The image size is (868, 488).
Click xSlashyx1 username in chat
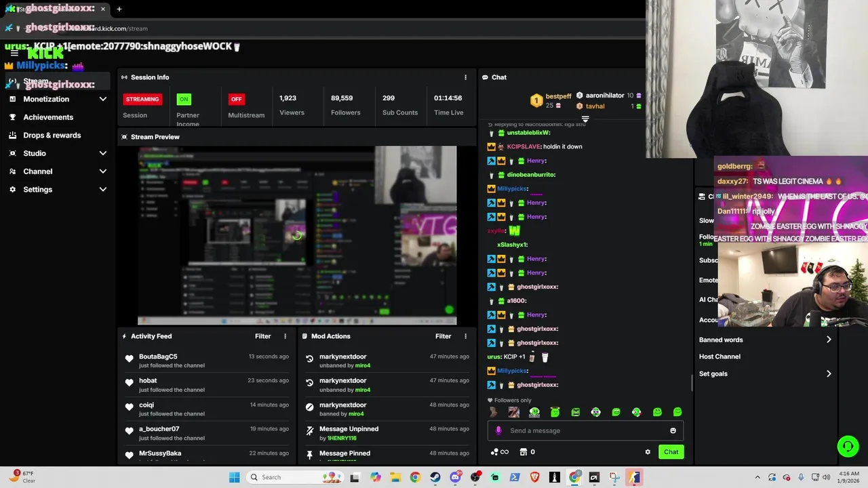pos(511,245)
